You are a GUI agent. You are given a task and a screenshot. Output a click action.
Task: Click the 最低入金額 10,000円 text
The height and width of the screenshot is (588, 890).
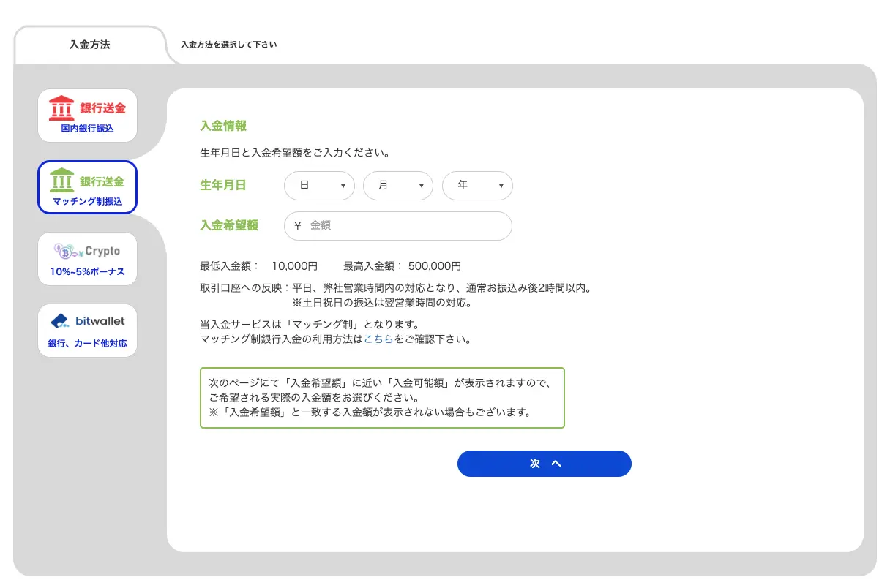pyautogui.click(x=258, y=266)
